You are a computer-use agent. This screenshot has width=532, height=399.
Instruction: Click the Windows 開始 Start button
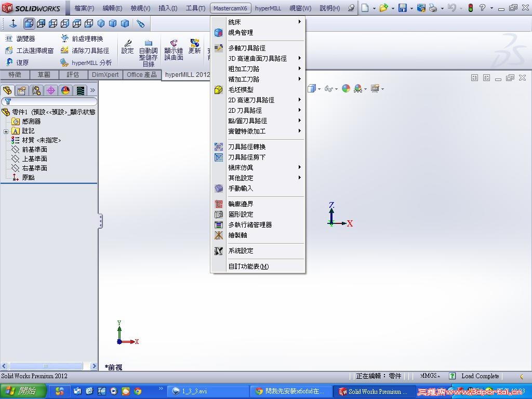[x=23, y=391]
